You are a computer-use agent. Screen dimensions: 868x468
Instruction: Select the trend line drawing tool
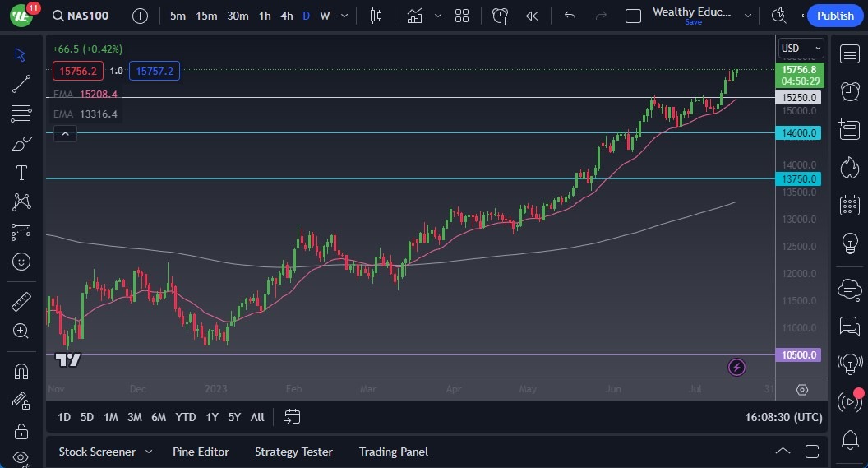[21, 83]
